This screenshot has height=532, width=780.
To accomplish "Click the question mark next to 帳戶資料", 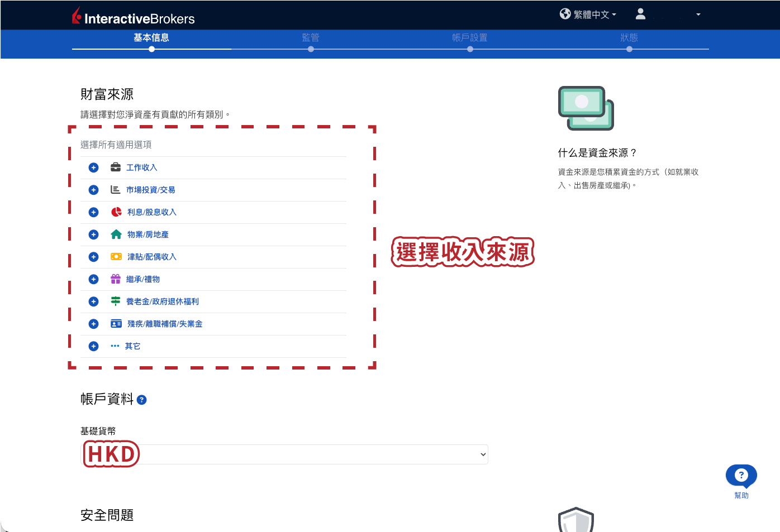I will coord(142,400).
